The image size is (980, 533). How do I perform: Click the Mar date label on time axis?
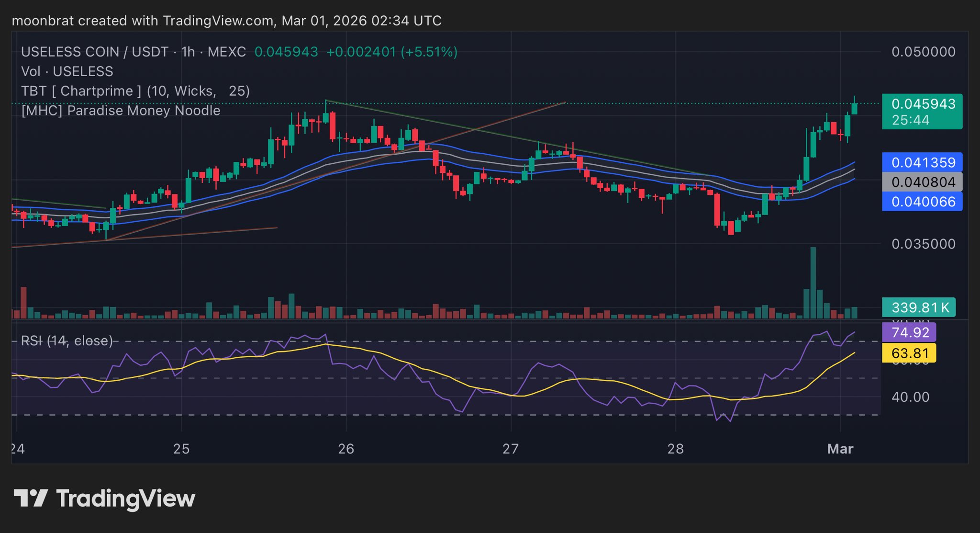[840, 449]
